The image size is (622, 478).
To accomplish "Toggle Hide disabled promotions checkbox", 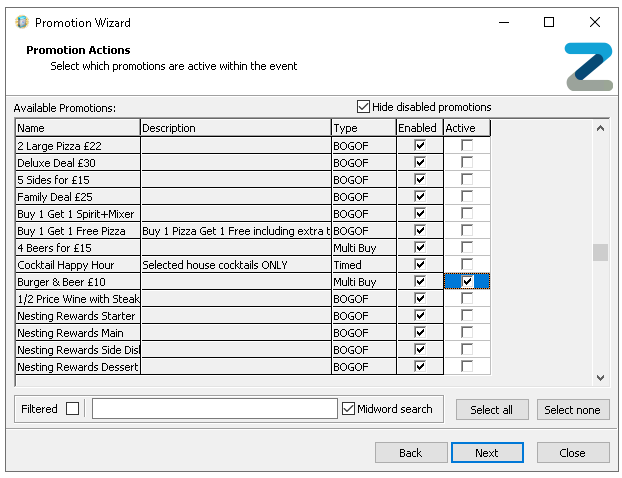I will tap(363, 107).
